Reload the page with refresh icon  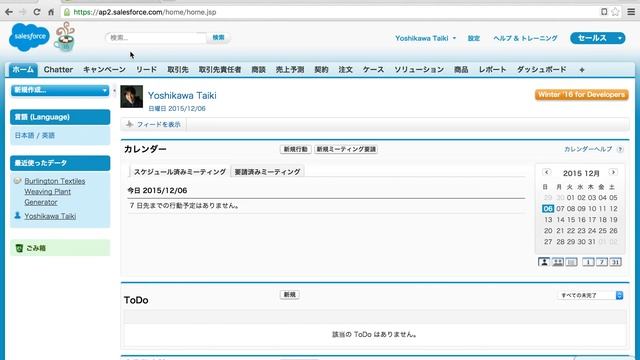[x=37, y=12]
